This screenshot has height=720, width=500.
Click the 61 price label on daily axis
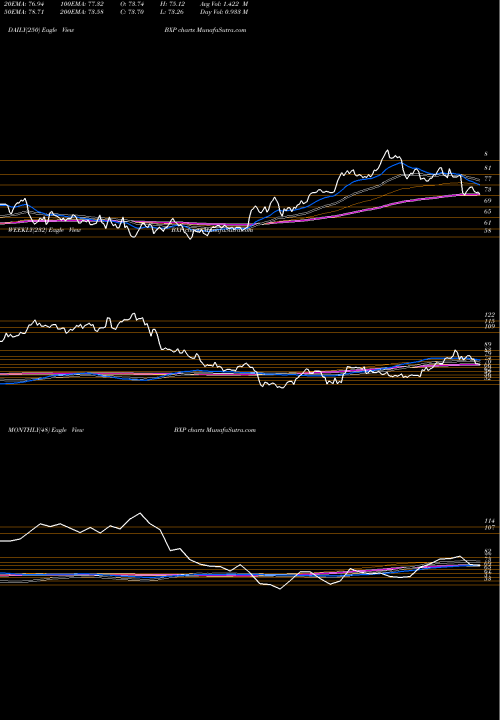click(x=488, y=223)
